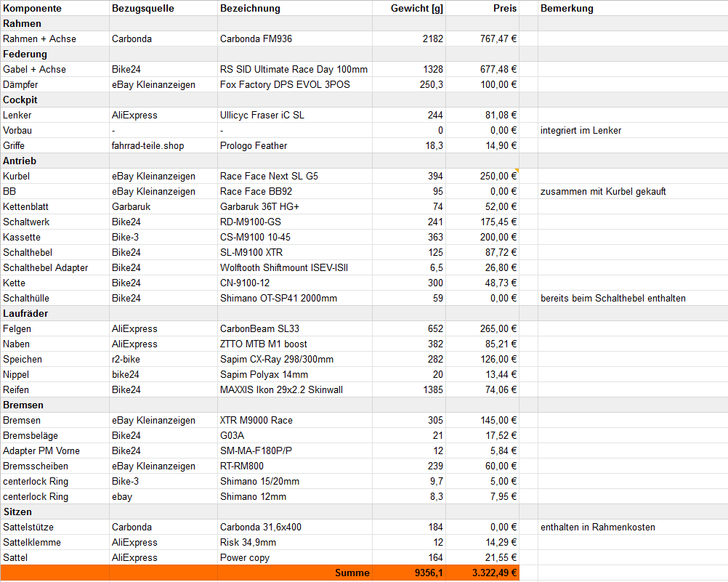Click MAXXIS Ikon 29x2.2 Skinwall cell
728x582 pixels.
(x=295, y=389)
